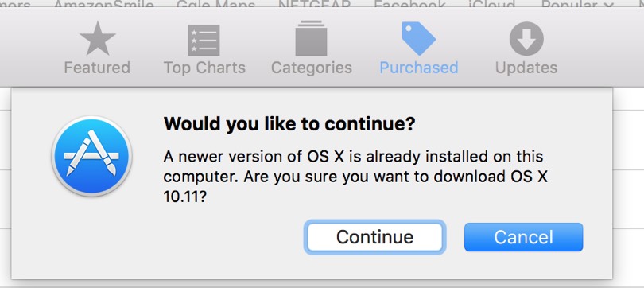The height and width of the screenshot is (288, 644).
Task: Click the "Would you like to continue?" heading
Action: pos(289,123)
